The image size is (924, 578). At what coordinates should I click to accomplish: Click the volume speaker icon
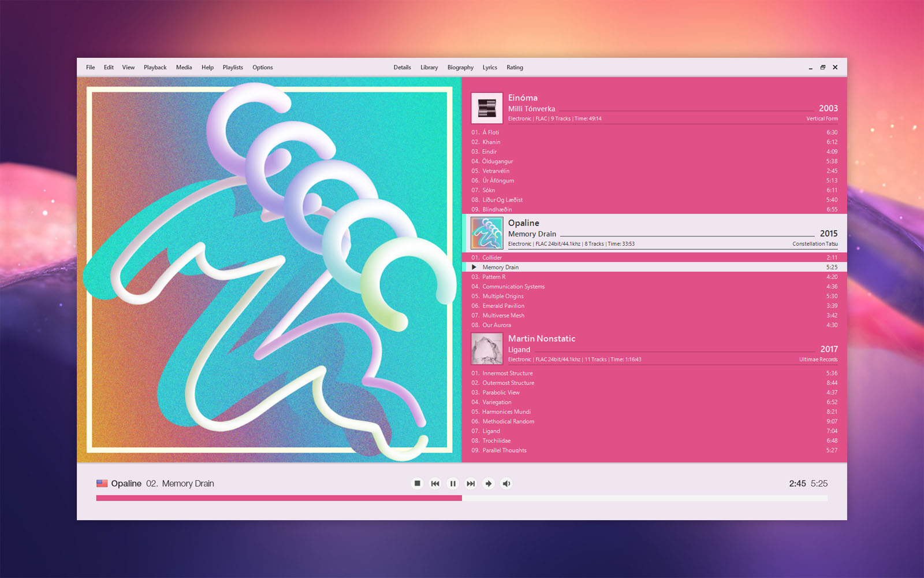coord(506,483)
